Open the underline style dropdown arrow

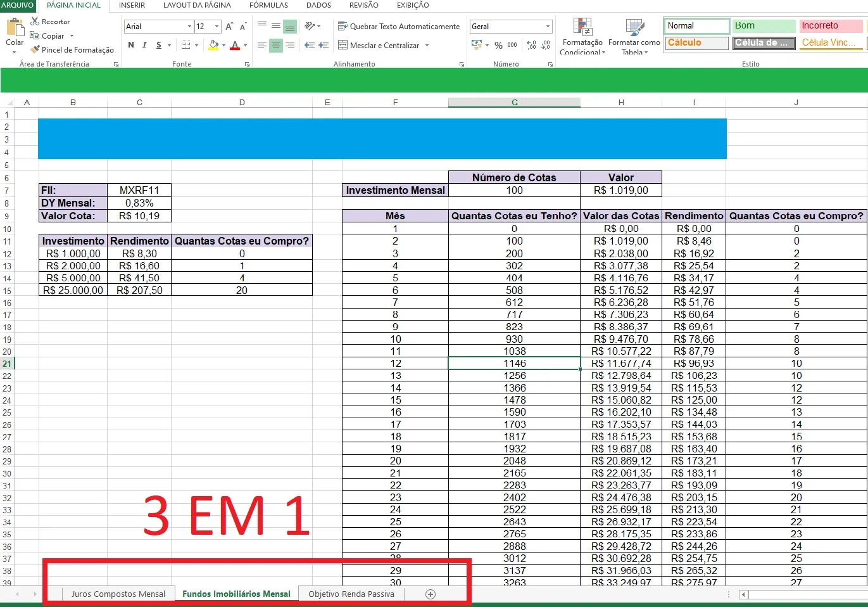coord(169,46)
